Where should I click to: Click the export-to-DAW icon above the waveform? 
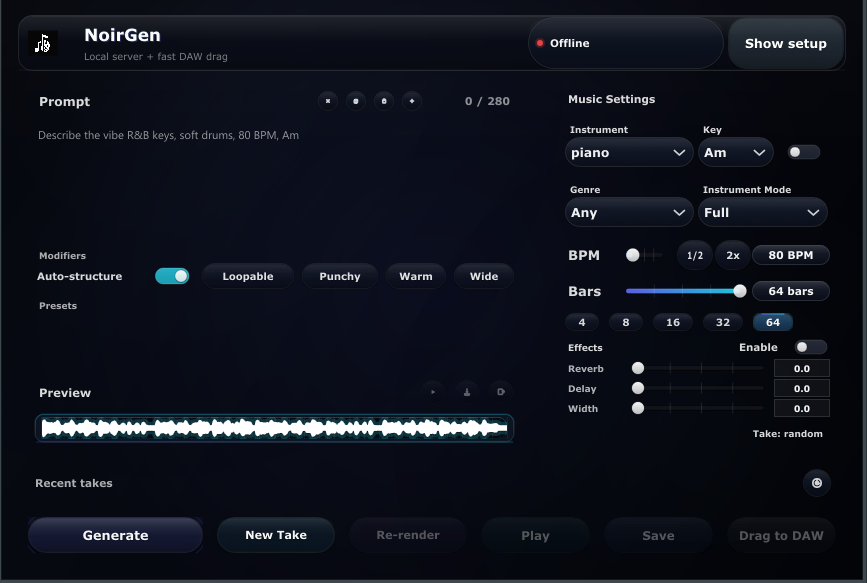(500, 391)
